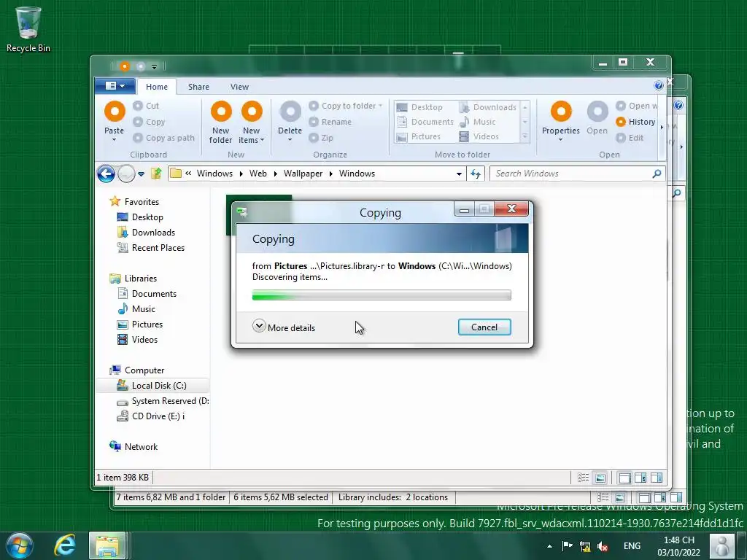
Task: Click details view toggle in back window status bar
Action: click(x=603, y=497)
